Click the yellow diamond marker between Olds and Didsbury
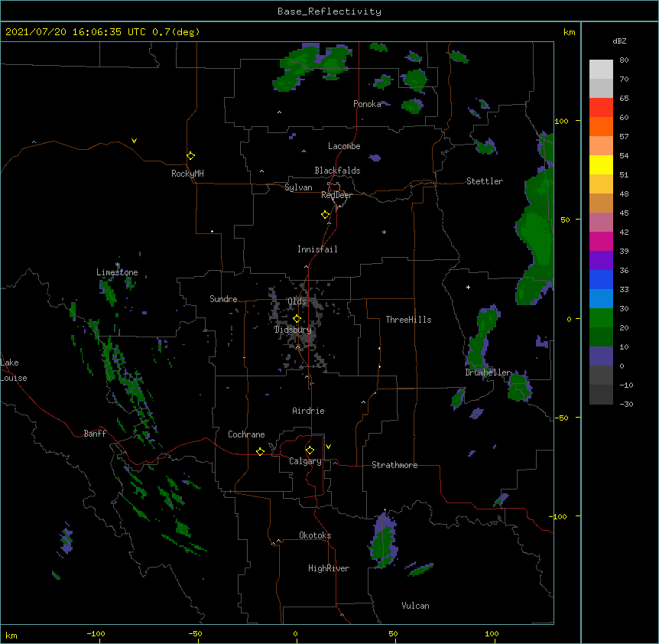Screen dimensions: 659x644 297,319
